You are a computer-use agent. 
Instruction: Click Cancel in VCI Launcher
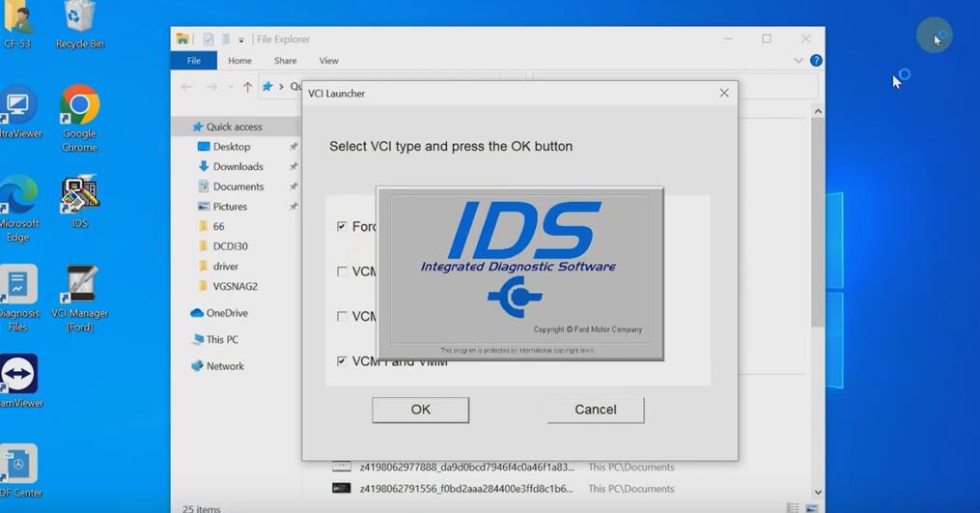(596, 410)
